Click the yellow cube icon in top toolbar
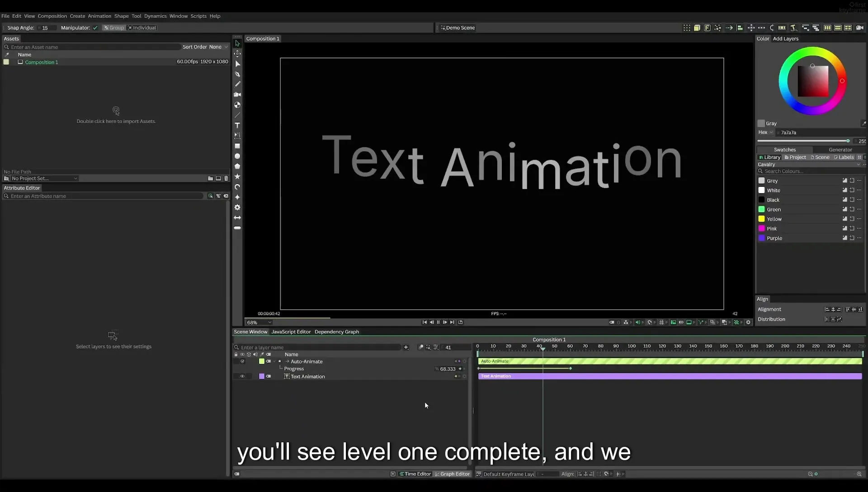The height and width of the screenshot is (492, 868). click(697, 28)
